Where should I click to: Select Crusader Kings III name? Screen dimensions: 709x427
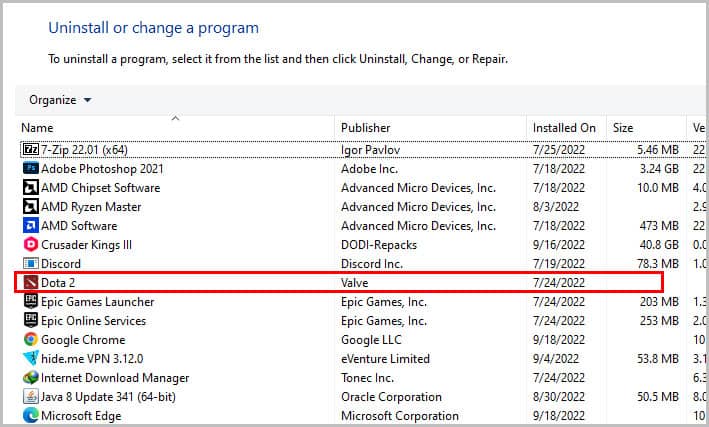point(86,244)
